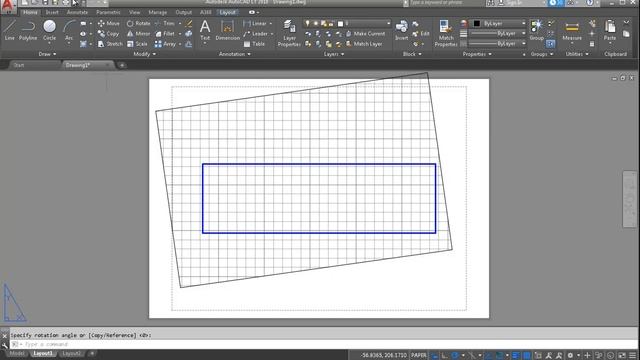Open the Annotate ribbon tab
The image size is (640, 360).
coord(77,12)
